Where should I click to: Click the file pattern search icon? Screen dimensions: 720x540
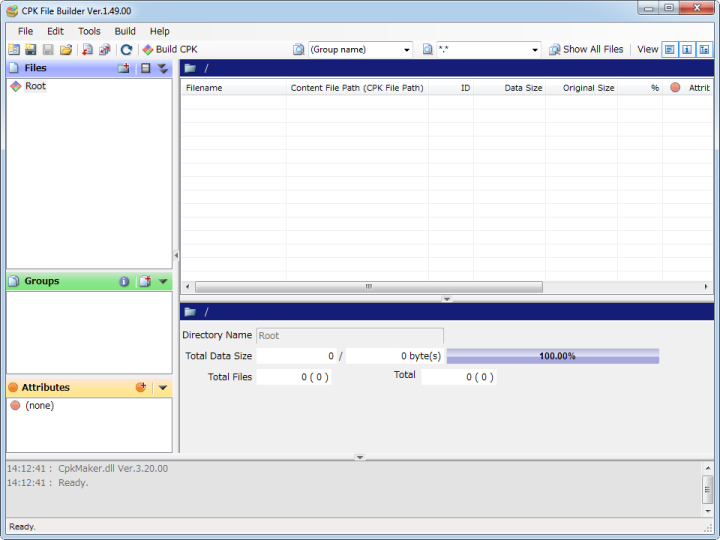pos(428,50)
